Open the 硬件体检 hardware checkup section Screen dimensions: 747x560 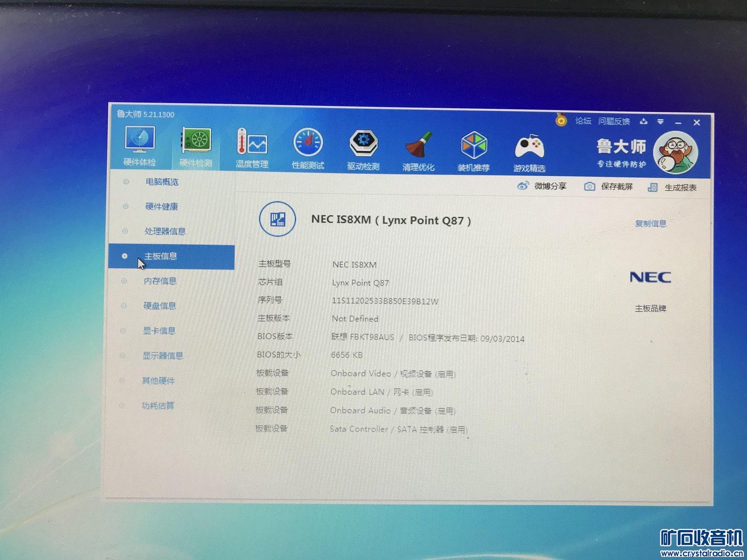tap(140, 147)
